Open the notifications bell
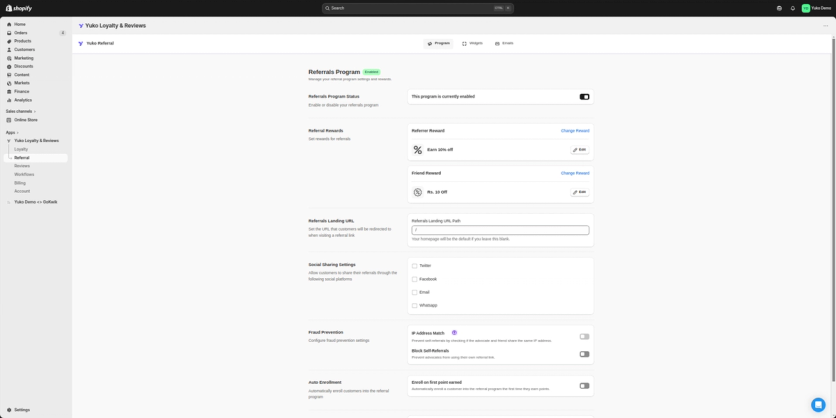This screenshot has height=418, width=836. 793,8
